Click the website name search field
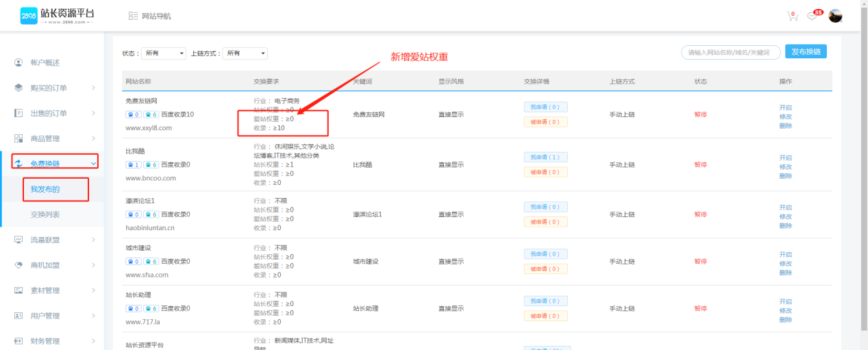The height and width of the screenshot is (350, 868). [x=730, y=53]
